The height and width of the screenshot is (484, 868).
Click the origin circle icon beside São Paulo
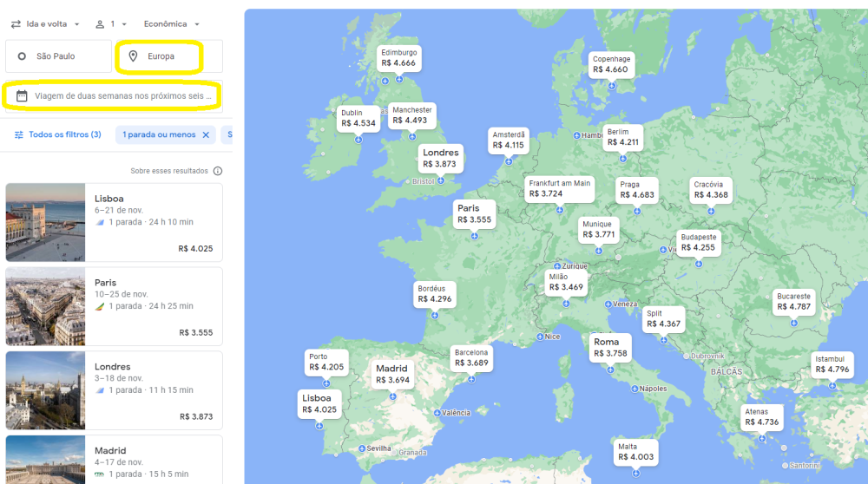coord(22,56)
